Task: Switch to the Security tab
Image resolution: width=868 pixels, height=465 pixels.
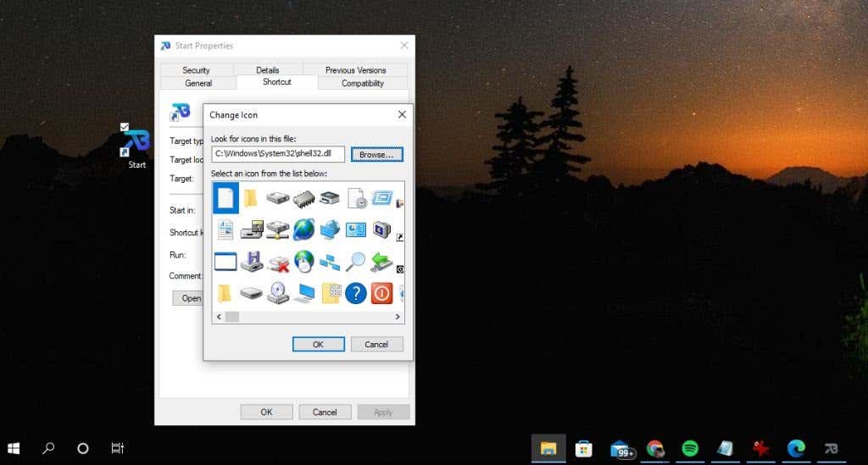Action: 197,70
